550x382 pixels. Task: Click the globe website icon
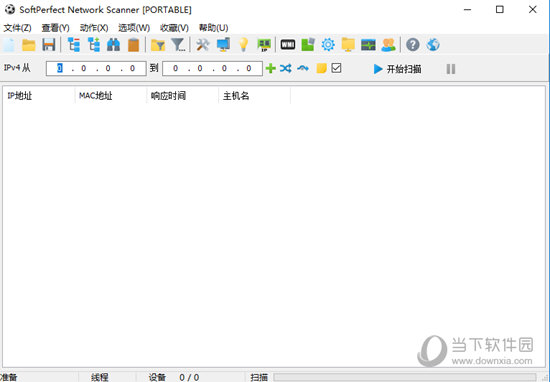[x=433, y=45]
